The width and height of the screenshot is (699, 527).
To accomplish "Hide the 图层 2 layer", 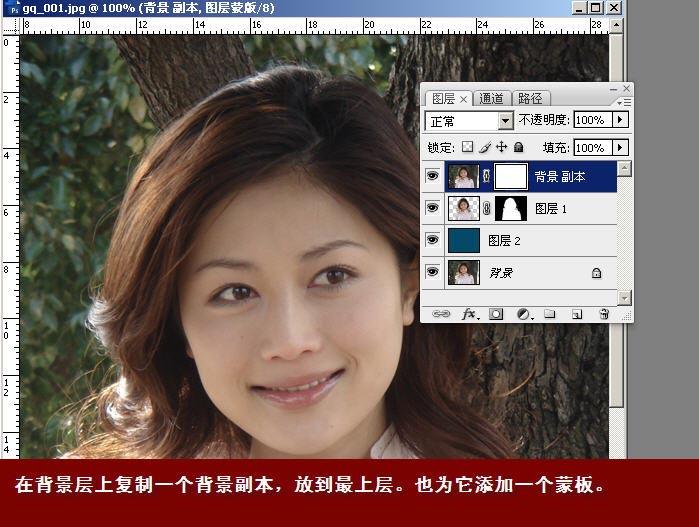I will click(x=432, y=241).
